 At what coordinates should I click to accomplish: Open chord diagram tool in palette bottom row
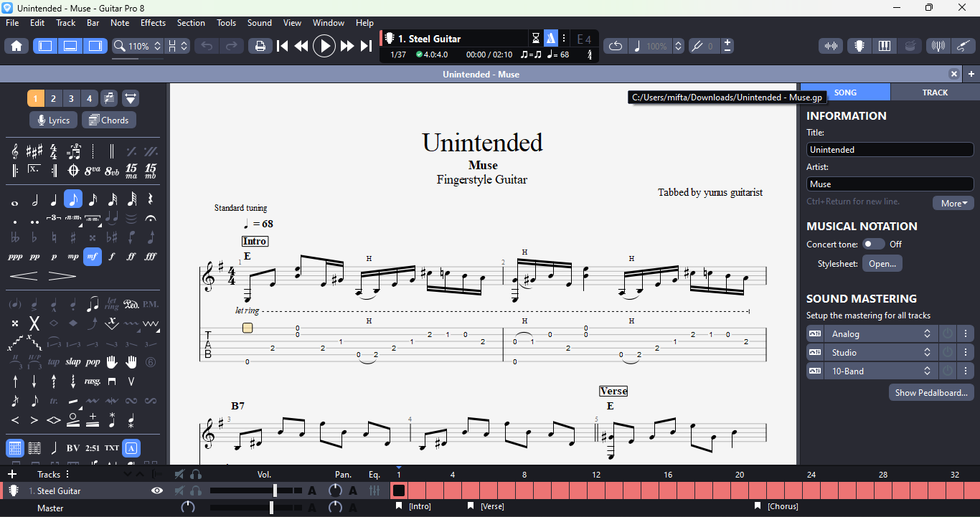(15, 448)
